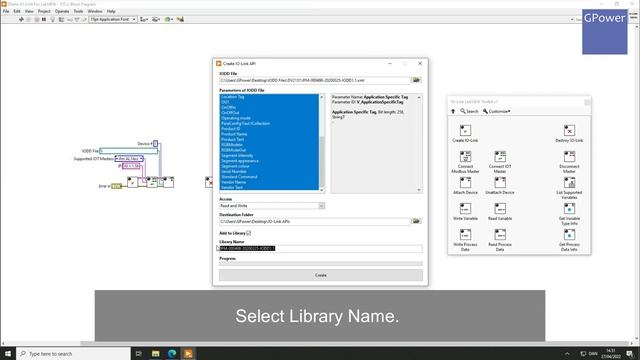The image size is (640, 360).
Task: Select the Get Process Data Info VI
Action: 569,235
